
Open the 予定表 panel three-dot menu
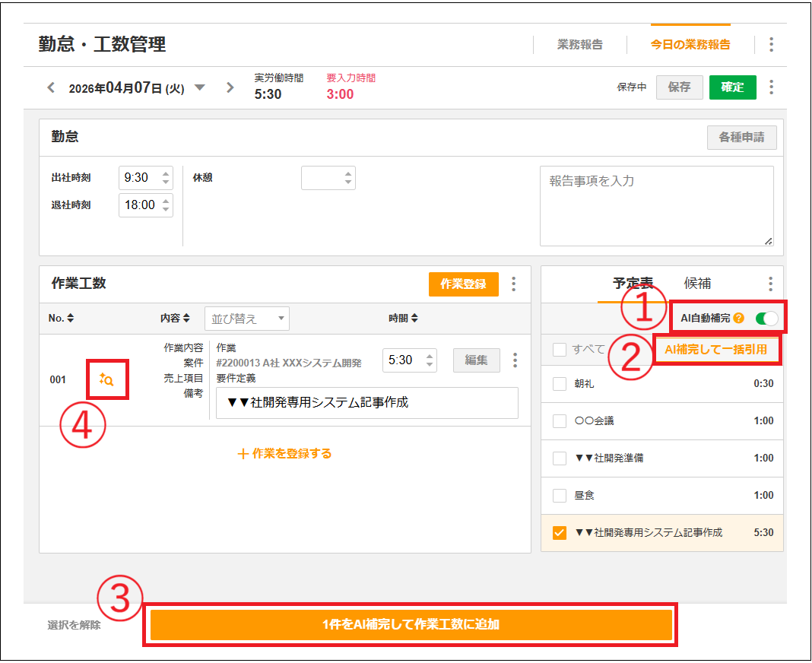pos(771,284)
